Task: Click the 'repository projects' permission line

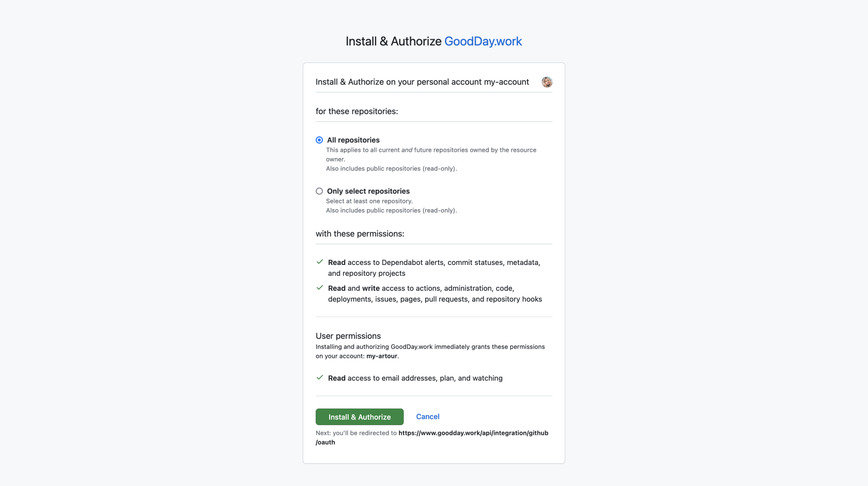Action: click(x=367, y=273)
